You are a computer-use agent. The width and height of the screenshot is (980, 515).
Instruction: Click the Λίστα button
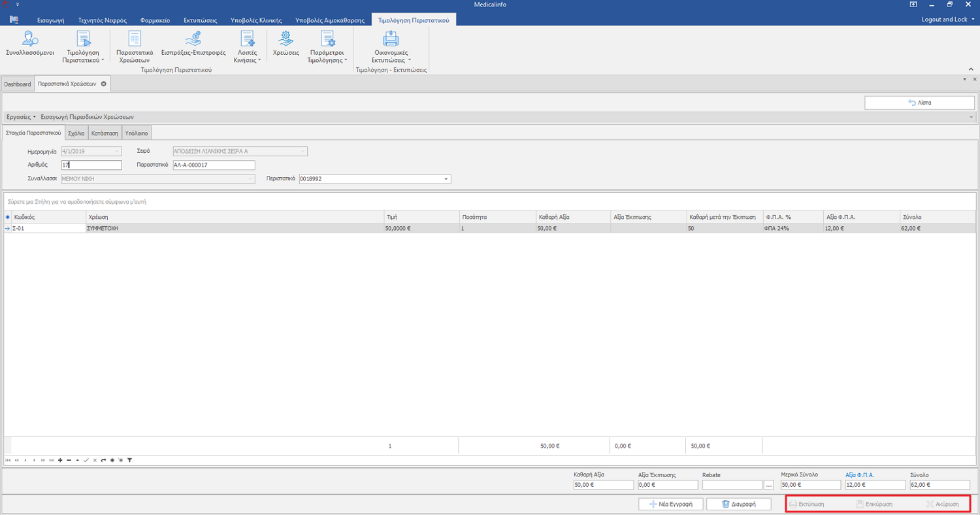pos(919,103)
